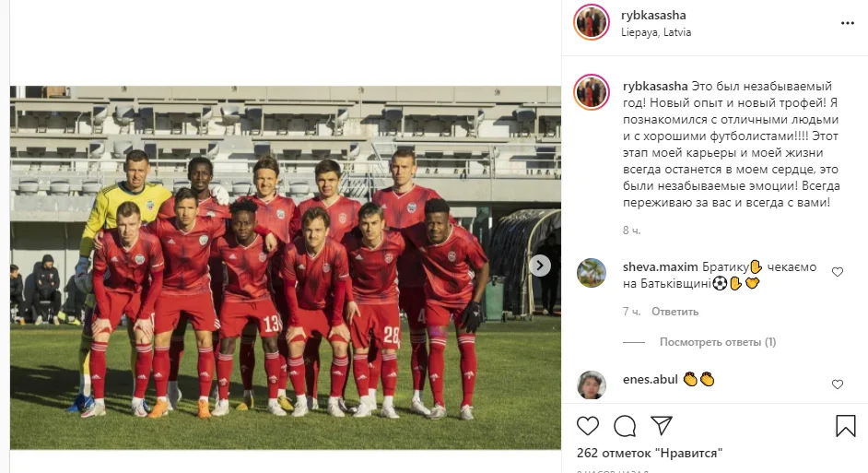
Task: Like enes.abul's comment heart
Action: pos(838,384)
